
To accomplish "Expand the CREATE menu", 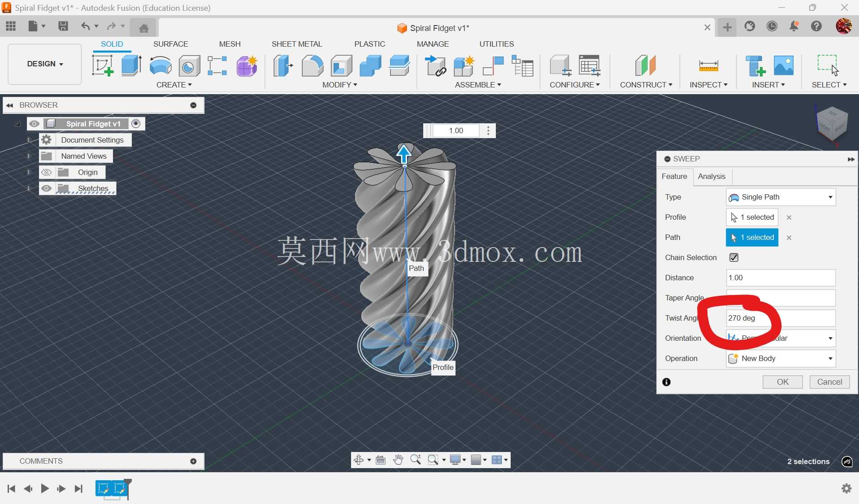I will tap(174, 85).
